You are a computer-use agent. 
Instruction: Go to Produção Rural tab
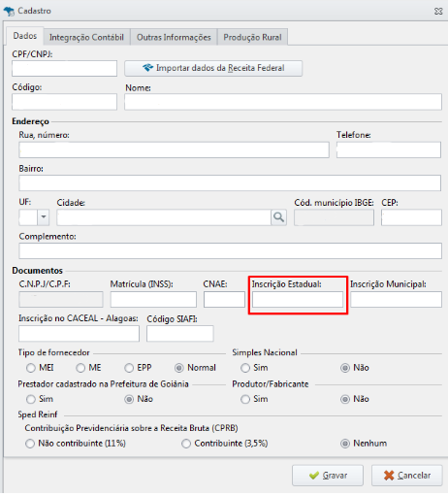[x=252, y=37]
